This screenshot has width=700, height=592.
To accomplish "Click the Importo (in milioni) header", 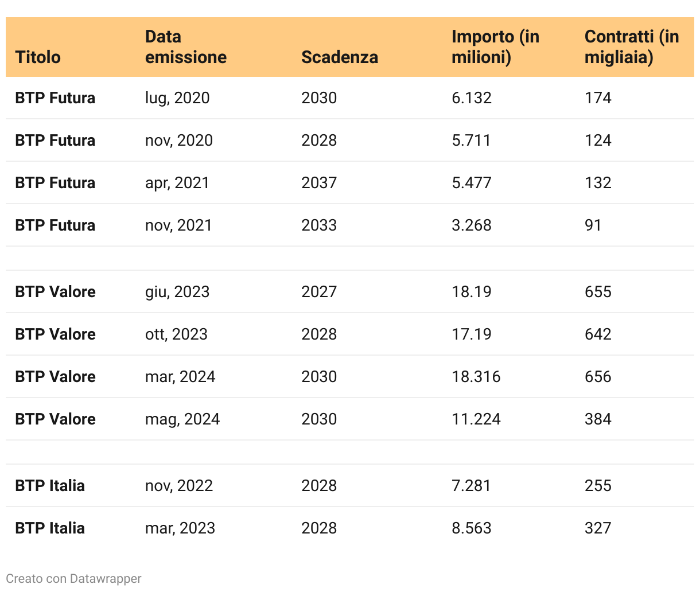I will coord(495,47).
